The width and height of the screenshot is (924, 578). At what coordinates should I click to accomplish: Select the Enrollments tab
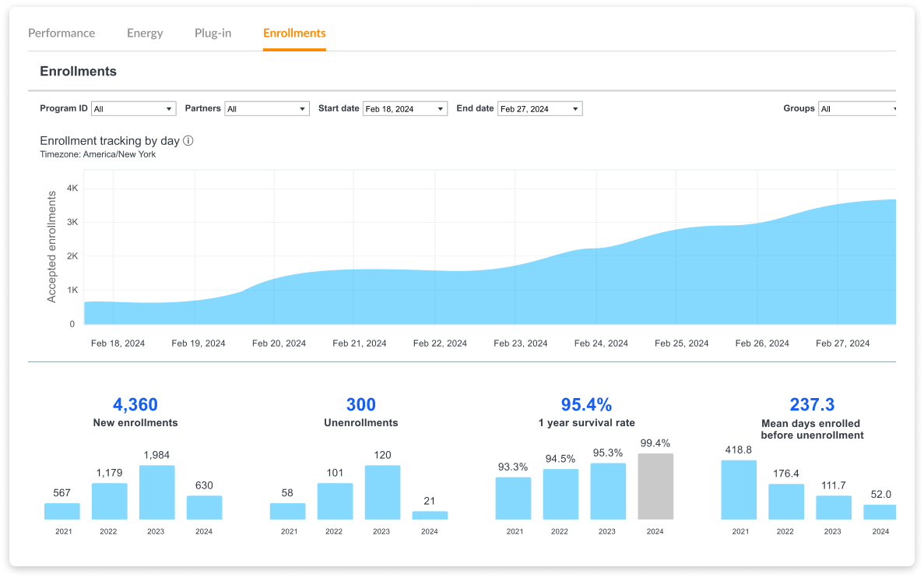(x=294, y=33)
